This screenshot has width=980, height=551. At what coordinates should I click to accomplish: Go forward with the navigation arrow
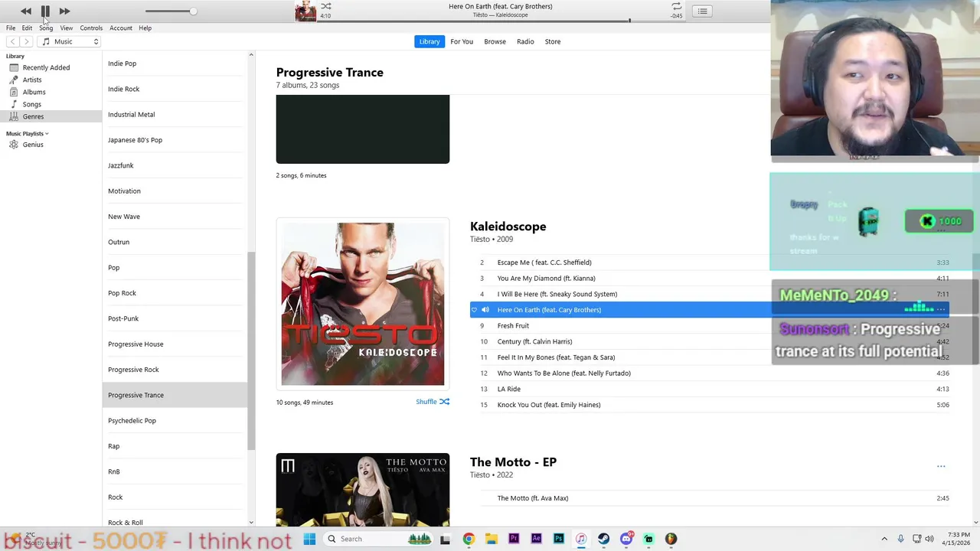(27, 41)
